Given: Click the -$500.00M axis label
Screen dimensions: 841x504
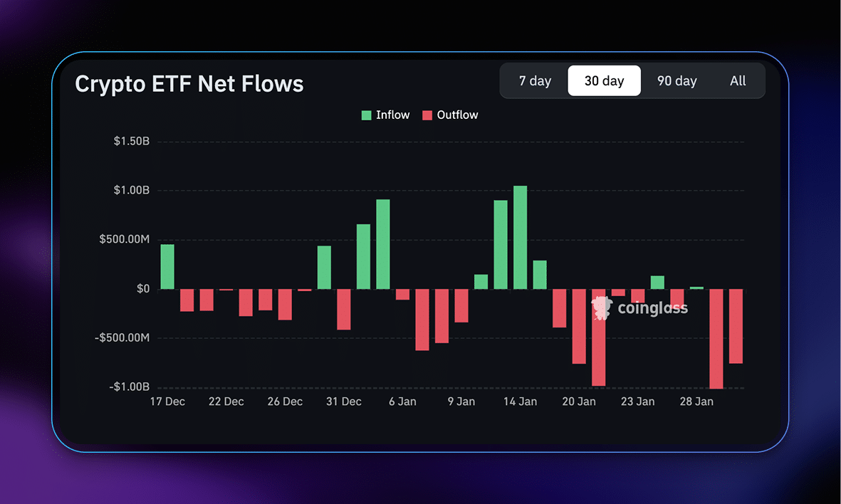Looking at the screenshot, I should (121, 337).
